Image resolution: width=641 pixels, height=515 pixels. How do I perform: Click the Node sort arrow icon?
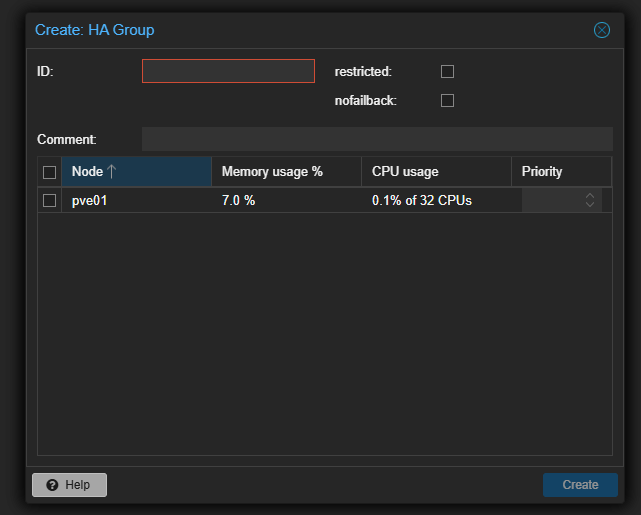tap(112, 171)
